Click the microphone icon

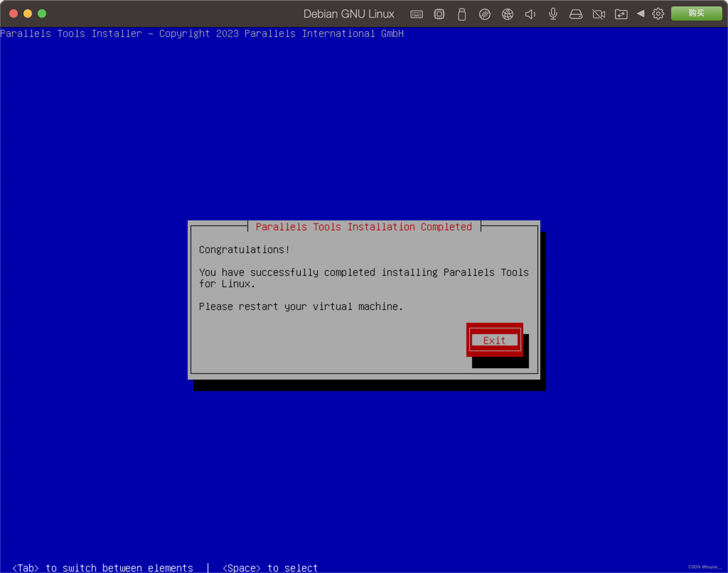(x=553, y=14)
